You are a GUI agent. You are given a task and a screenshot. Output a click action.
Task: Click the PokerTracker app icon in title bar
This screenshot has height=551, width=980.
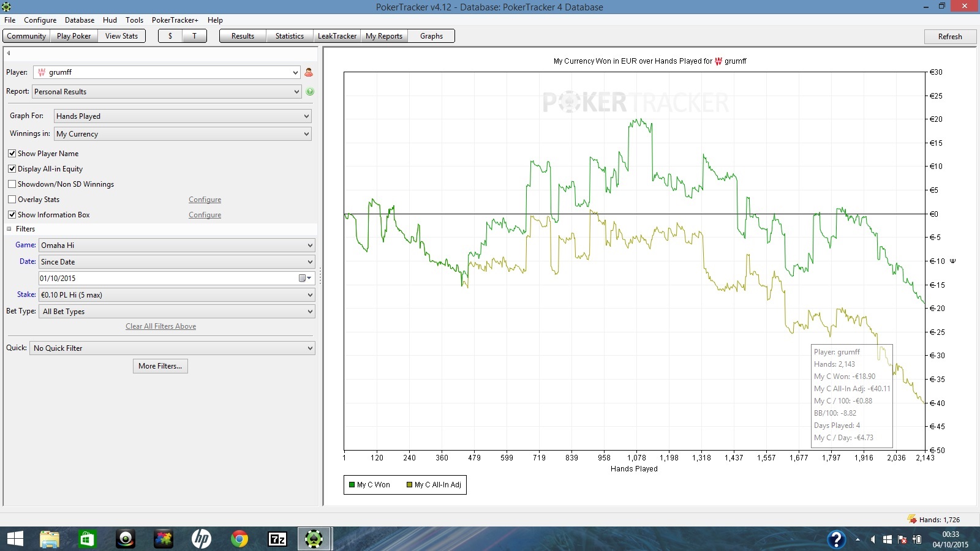coord(6,7)
